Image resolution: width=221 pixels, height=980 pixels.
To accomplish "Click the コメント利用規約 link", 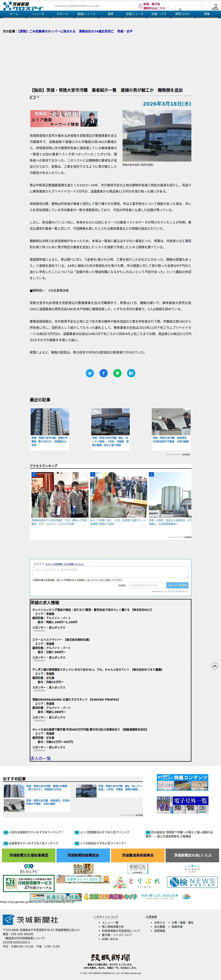I will point(65,564).
